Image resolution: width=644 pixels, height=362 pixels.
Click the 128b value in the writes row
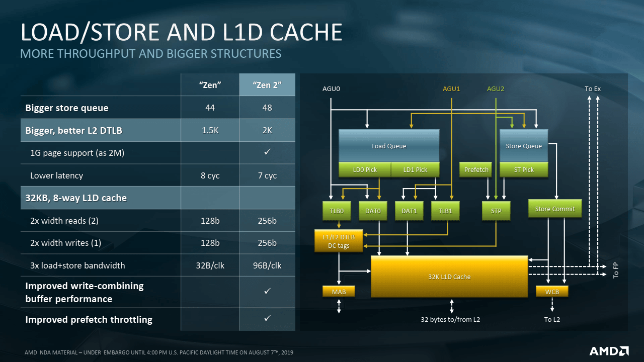210,243
